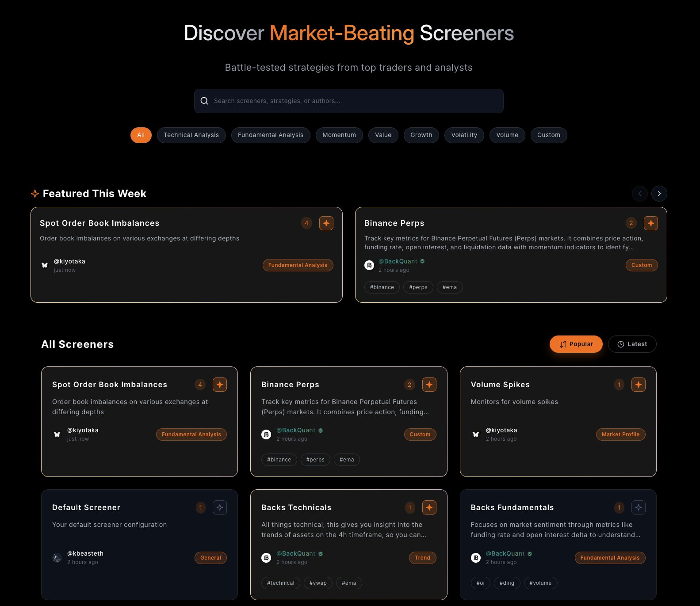Open Default Screener title

coord(86,507)
